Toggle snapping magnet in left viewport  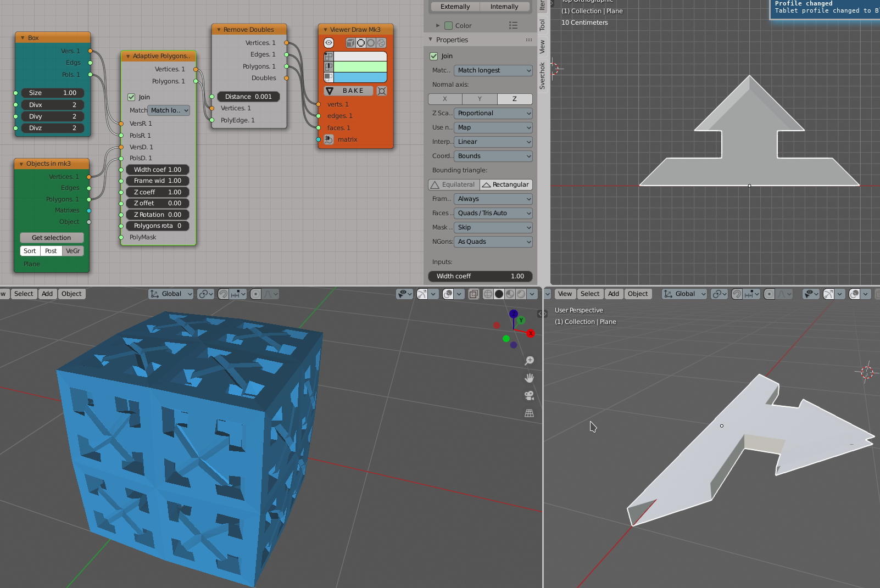pyautogui.click(x=223, y=294)
